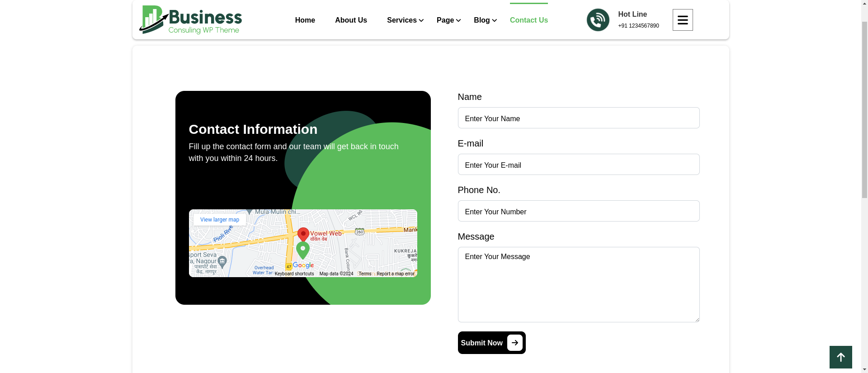The image size is (868, 373).
Task: Click the Hot Line phone icon
Action: pos(598,20)
